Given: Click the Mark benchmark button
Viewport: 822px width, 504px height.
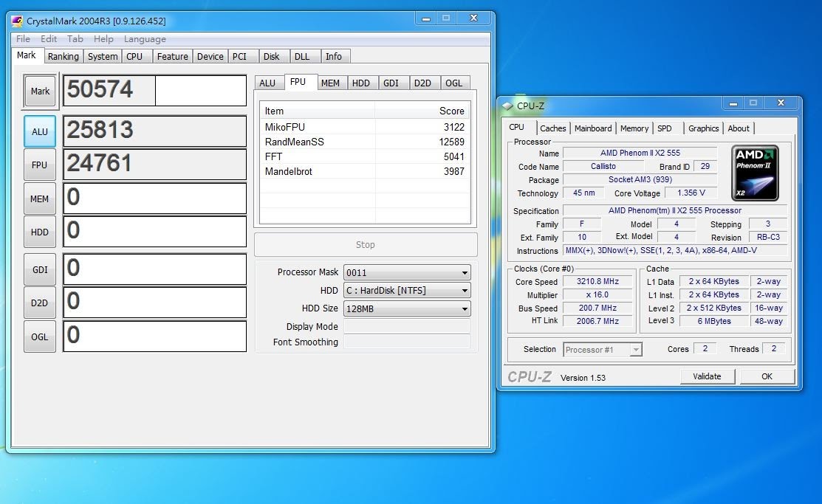Looking at the screenshot, I should pyautogui.click(x=40, y=92).
